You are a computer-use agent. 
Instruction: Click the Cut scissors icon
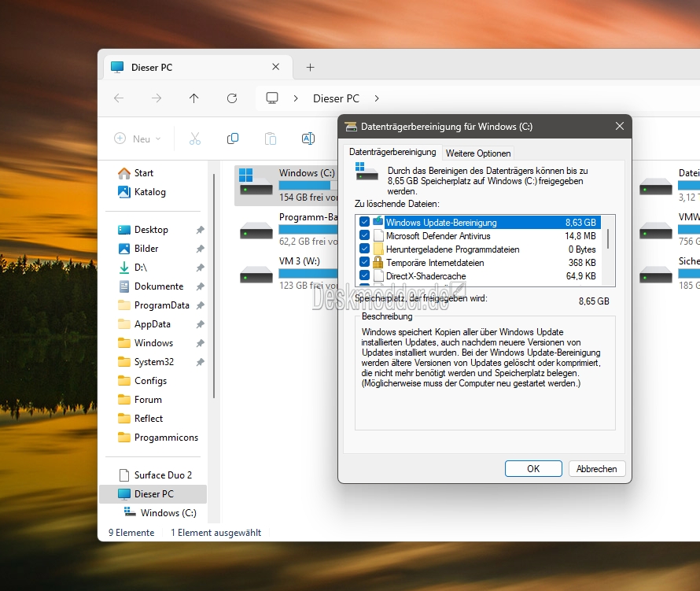click(194, 139)
